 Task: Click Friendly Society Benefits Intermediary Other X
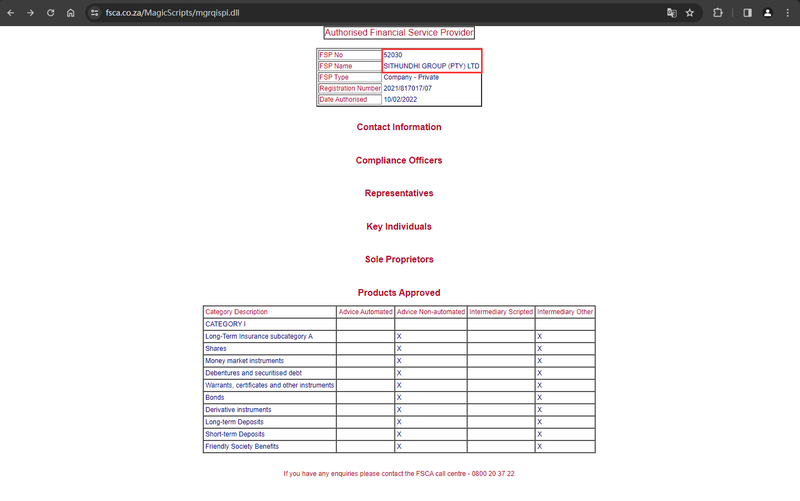click(539, 446)
